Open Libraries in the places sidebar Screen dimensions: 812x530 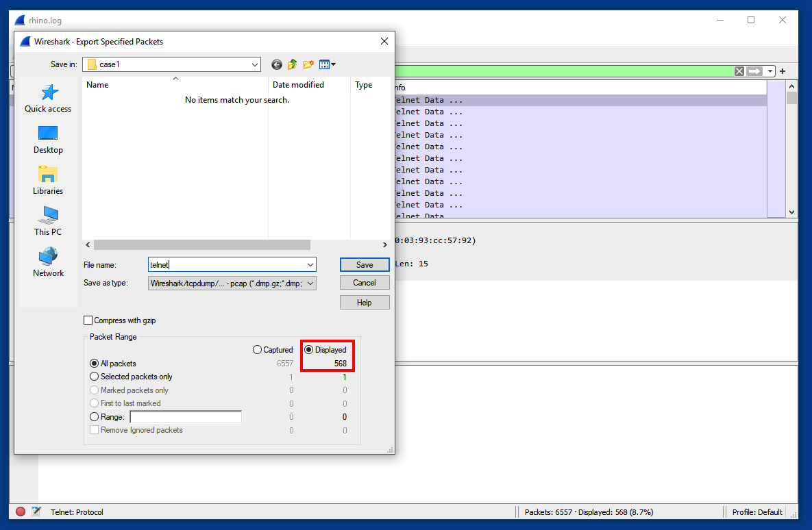point(48,181)
